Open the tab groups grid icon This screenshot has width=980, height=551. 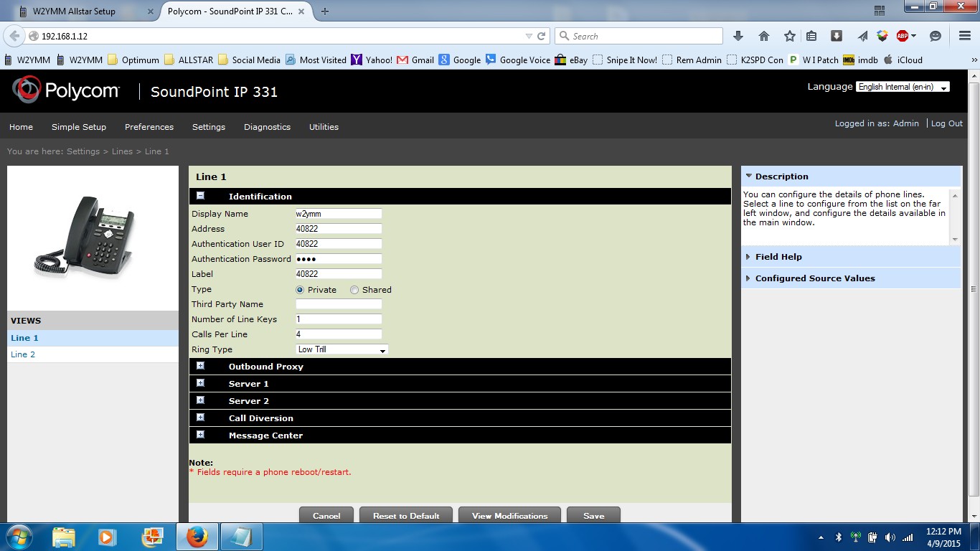click(880, 11)
